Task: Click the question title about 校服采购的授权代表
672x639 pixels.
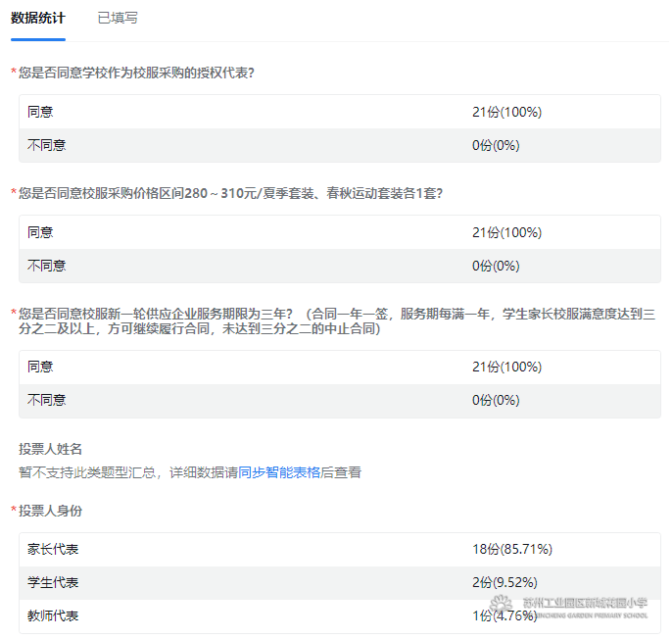Action: click(x=136, y=73)
